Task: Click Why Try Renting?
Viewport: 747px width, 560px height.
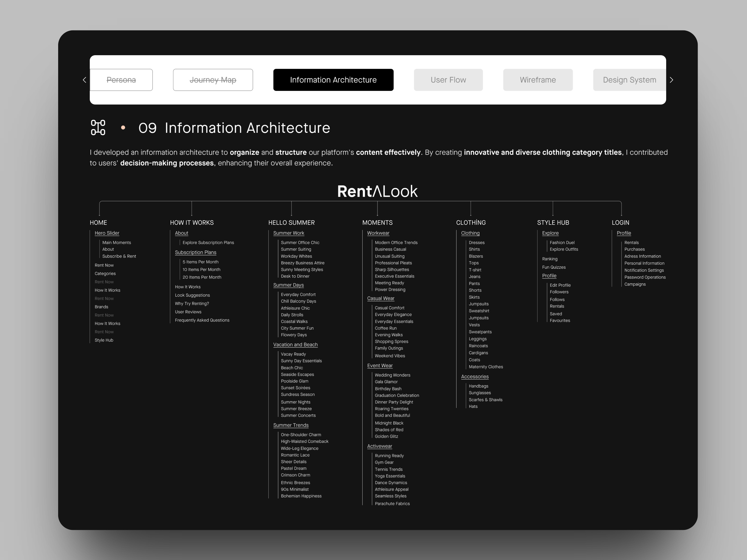Action: [192, 304]
